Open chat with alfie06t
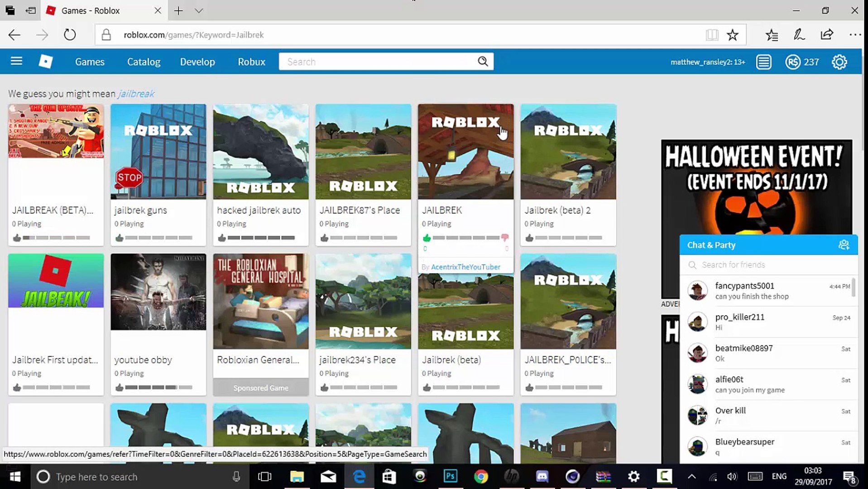Image resolution: width=868 pixels, height=489 pixels. pos(768,384)
